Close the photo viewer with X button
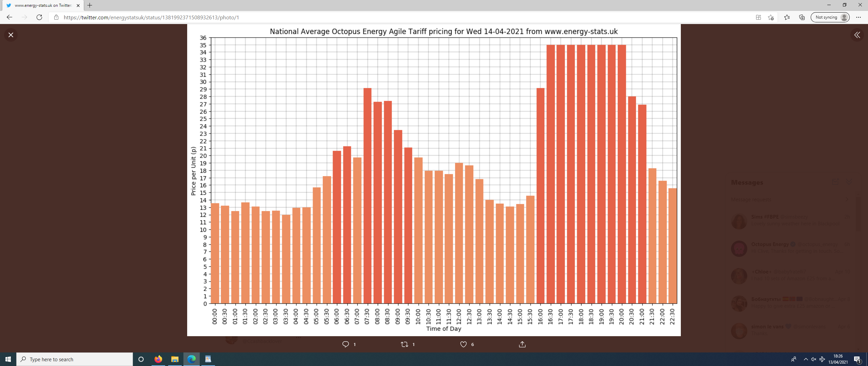Viewport: 868px width, 366px height. click(11, 35)
